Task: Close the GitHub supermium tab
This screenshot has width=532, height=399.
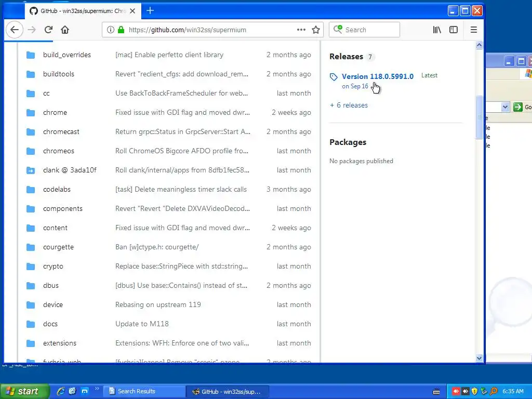Action: point(132,11)
